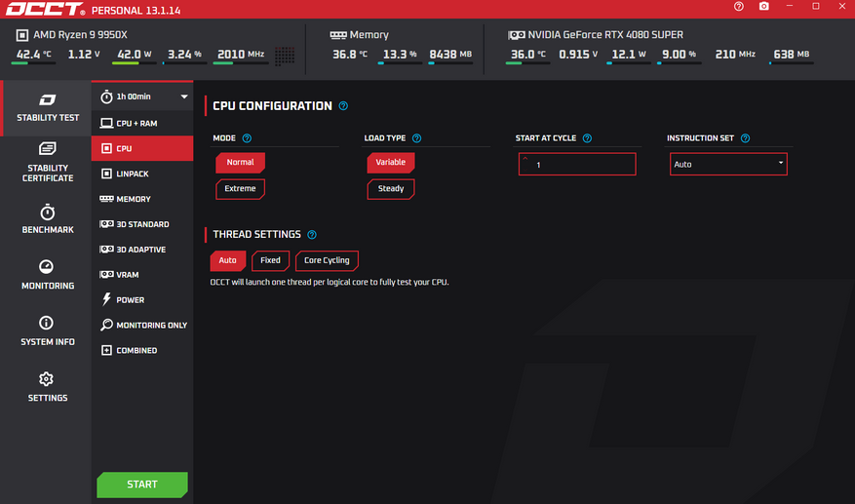Viewport: 855px width, 504px height.
Task: Open the Monitoring section
Action: (x=48, y=274)
